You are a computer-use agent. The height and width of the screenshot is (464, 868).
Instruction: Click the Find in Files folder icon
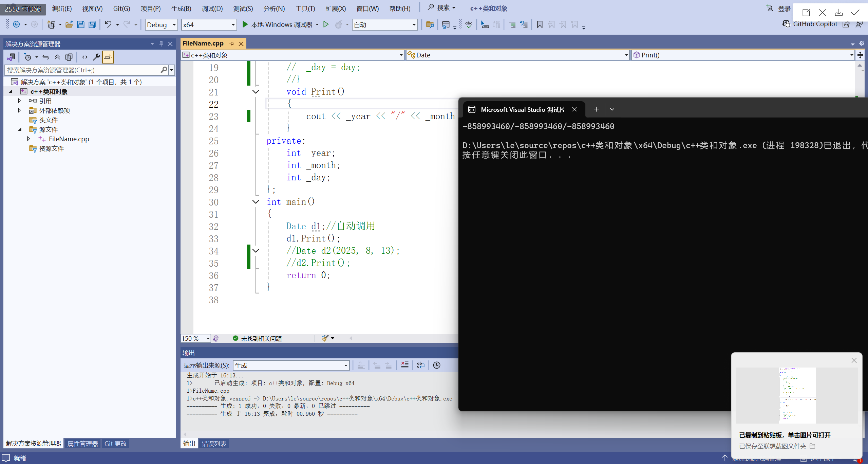(x=430, y=24)
